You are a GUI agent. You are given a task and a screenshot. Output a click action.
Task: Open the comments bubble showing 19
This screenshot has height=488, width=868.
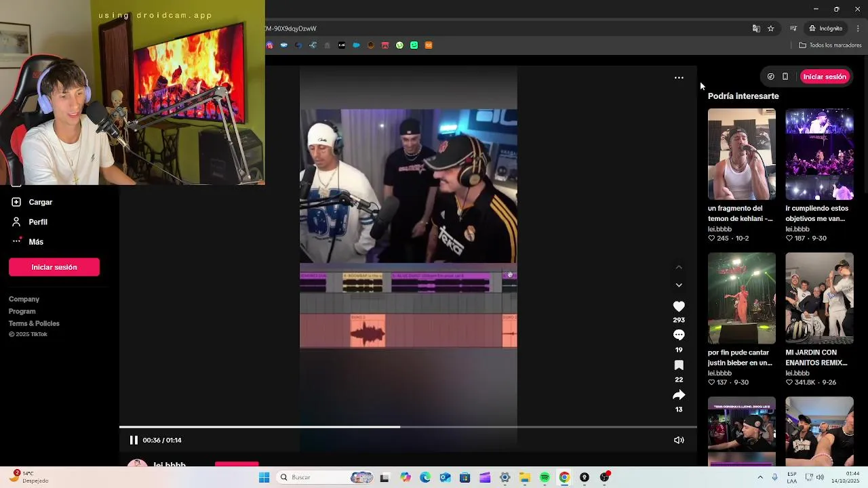[679, 335]
